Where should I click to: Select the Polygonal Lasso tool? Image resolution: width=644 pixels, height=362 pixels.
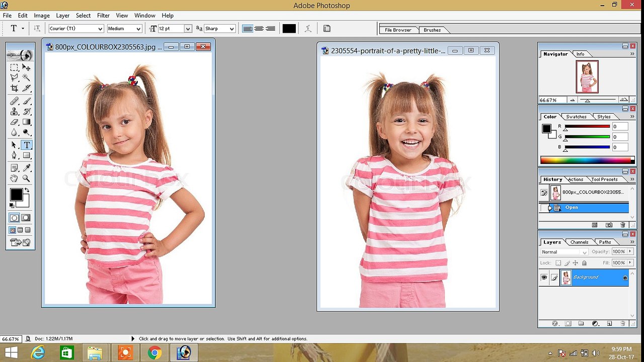click(14, 77)
